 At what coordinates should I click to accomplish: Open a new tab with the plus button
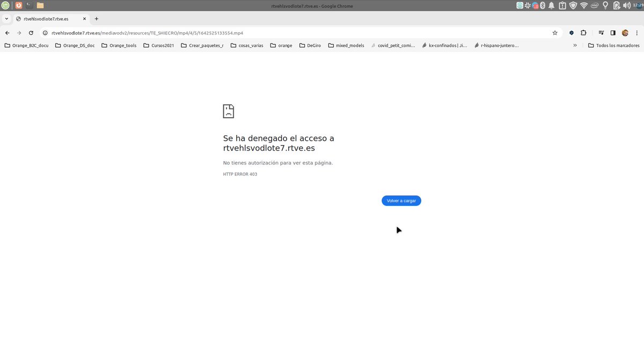pyautogui.click(x=97, y=18)
